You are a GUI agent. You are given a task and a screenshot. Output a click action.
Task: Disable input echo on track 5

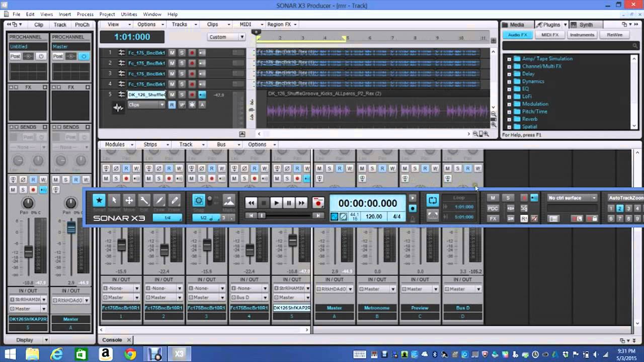pyautogui.click(x=202, y=95)
